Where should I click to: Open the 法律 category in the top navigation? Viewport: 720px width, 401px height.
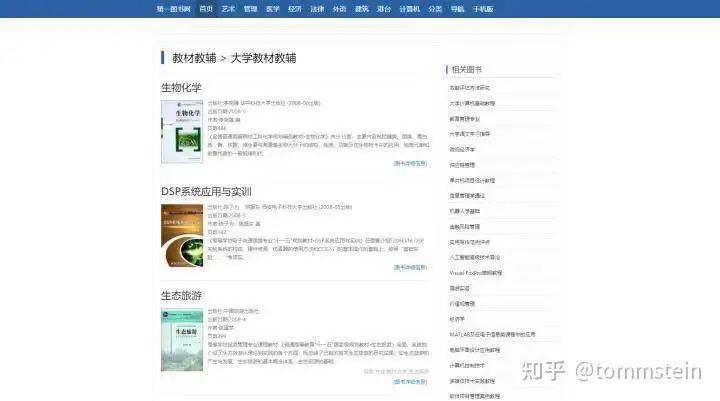[x=317, y=9]
